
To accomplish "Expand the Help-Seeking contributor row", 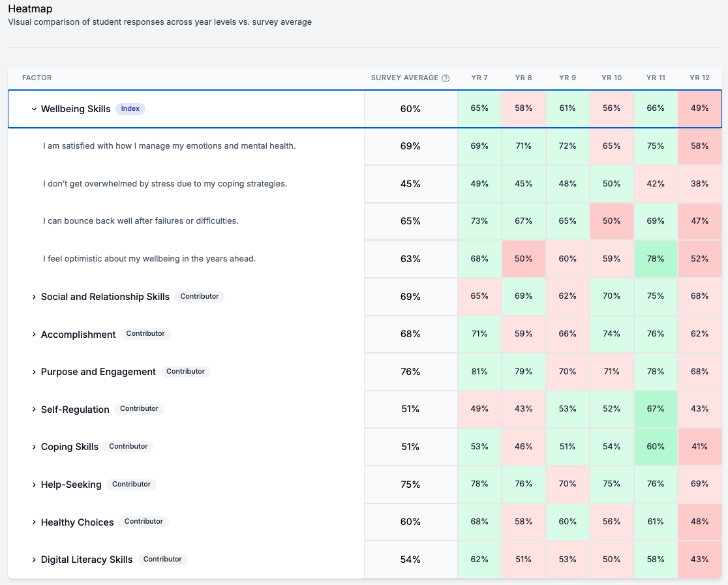I will pyautogui.click(x=34, y=484).
